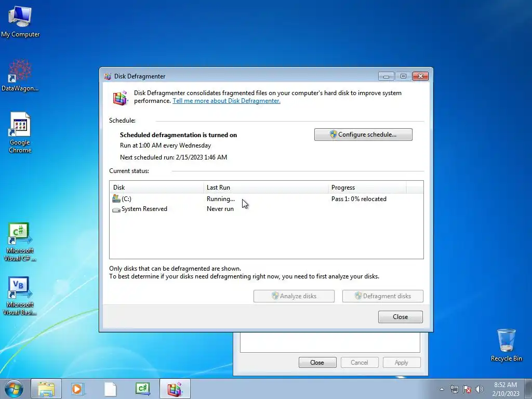Open the network tray icon
This screenshot has height=399, width=532.
(454, 389)
